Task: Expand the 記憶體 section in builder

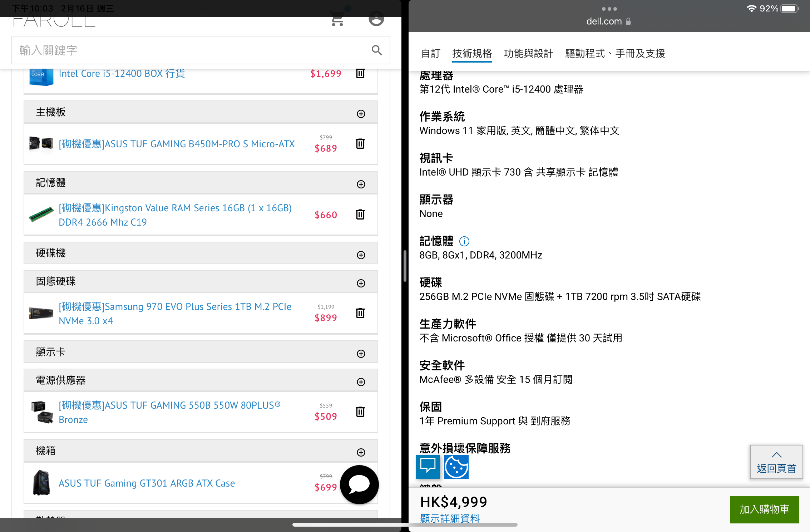Action: pyautogui.click(x=361, y=184)
